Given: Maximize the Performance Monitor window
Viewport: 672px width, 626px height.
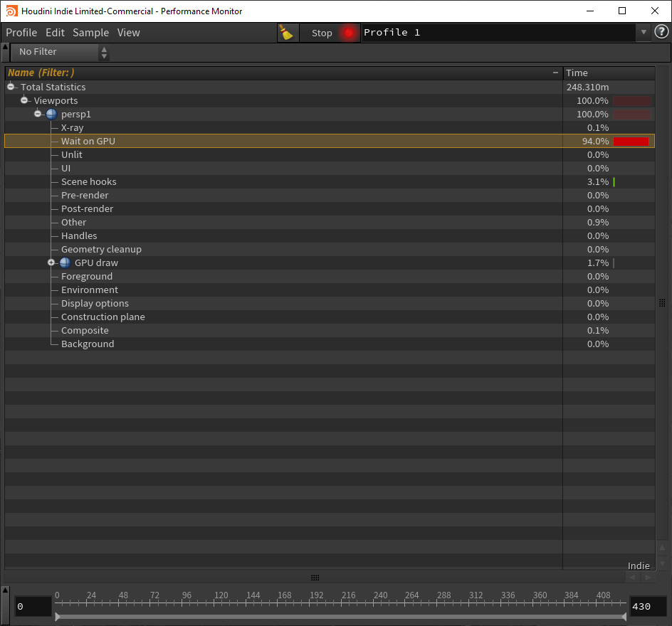Looking at the screenshot, I should [x=622, y=11].
